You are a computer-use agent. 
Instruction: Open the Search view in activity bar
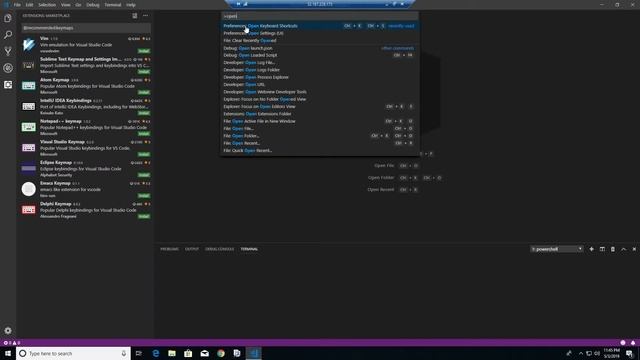pyautogui.click(x=8, y=35)
